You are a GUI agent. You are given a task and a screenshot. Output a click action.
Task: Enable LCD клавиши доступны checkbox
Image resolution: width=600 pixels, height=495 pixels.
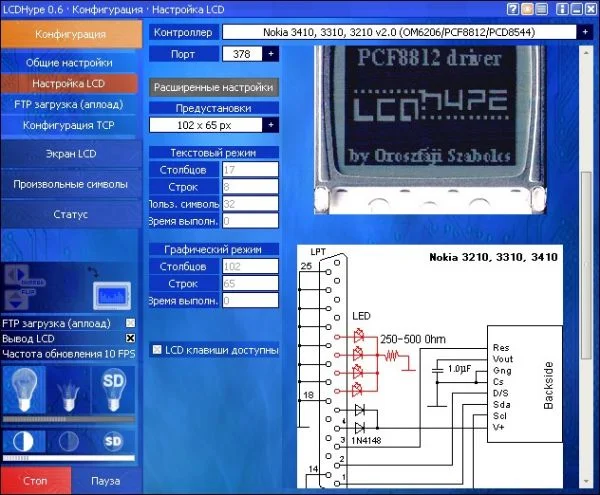[x=157, y=350]
